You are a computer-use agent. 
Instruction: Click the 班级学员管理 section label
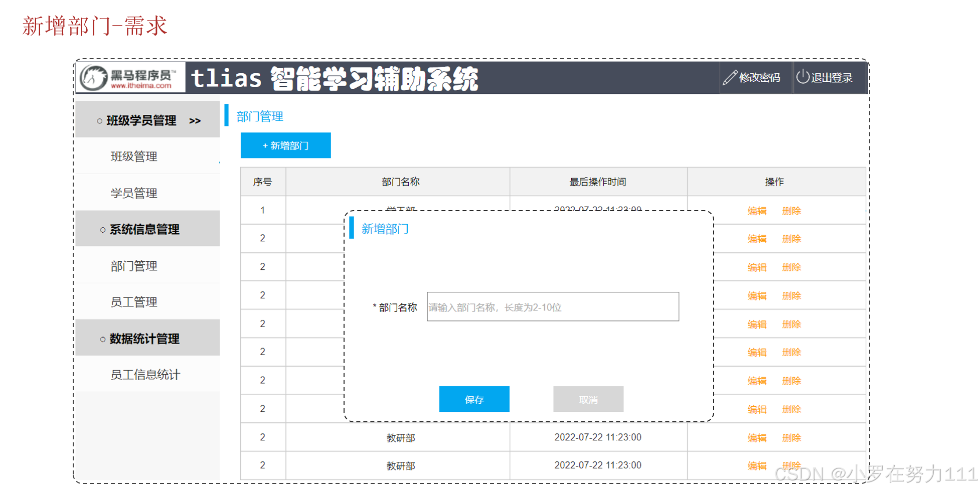pos(141,120)
